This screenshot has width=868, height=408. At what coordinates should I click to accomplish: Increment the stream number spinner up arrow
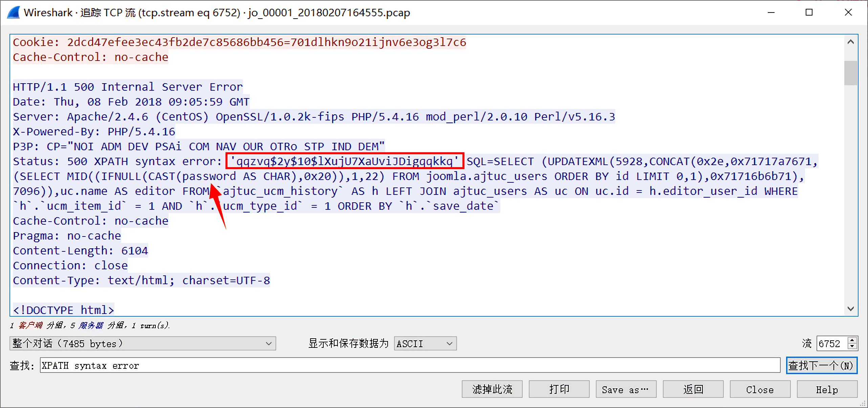(852, 340)
